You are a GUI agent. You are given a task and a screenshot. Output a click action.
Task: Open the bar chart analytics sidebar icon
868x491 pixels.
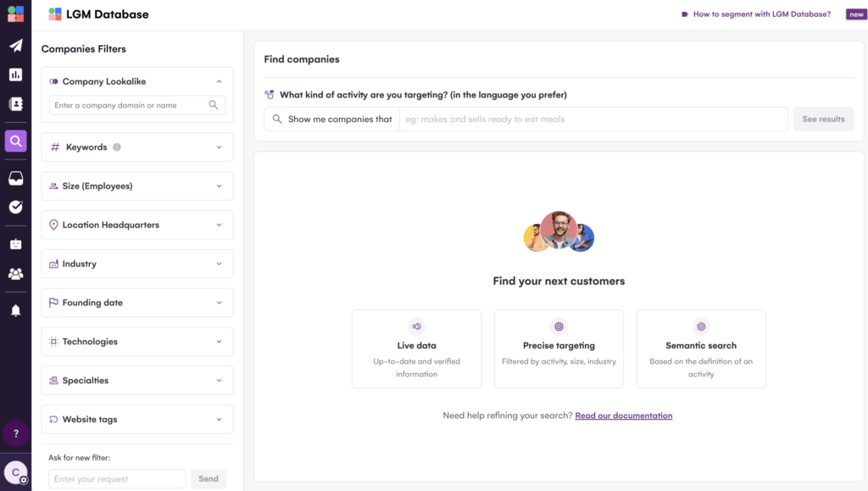point(15,75)
